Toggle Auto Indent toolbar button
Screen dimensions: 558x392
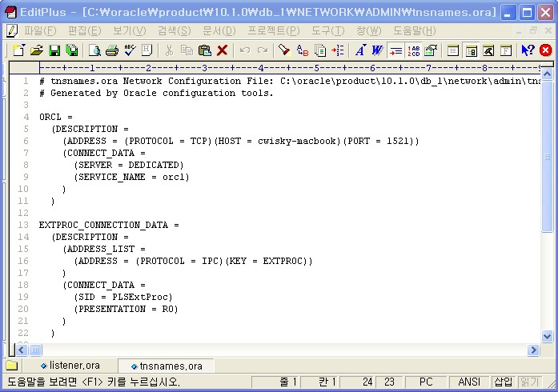coord(395,50)
